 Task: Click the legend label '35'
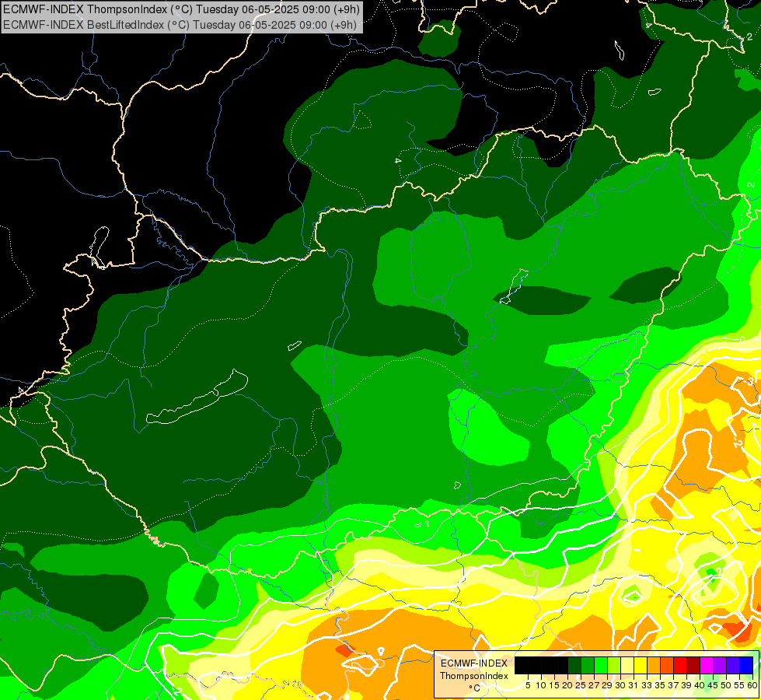[660, 685]
